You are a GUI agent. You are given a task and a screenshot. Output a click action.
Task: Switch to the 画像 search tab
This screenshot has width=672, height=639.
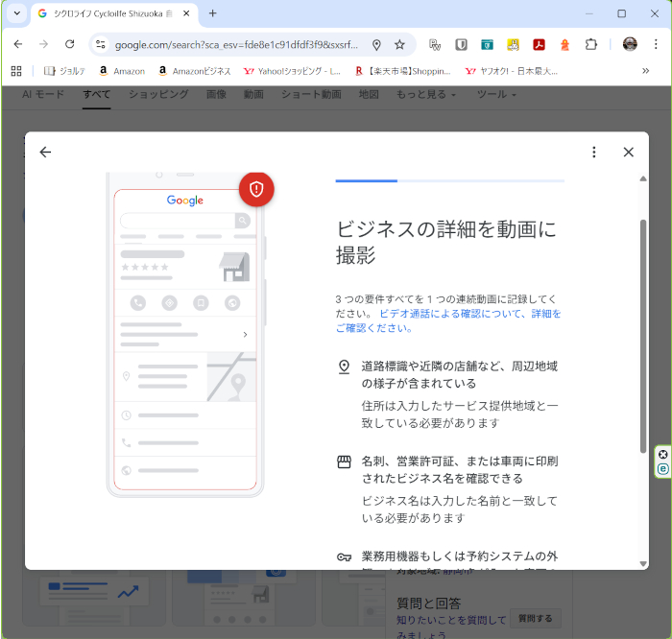pyautogui.click(x=216, y=95)
